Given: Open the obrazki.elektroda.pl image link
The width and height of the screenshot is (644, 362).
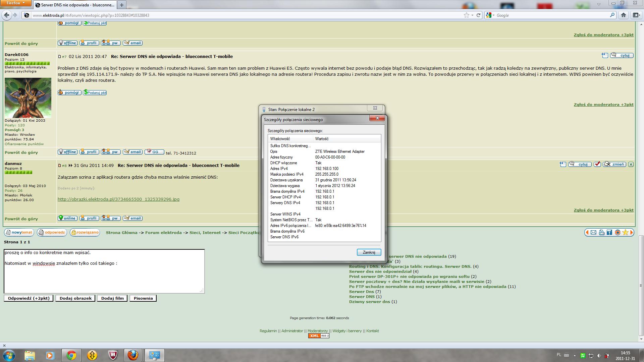Looking at the screenshot, I should pyautogui.click(x=118, y=199).
